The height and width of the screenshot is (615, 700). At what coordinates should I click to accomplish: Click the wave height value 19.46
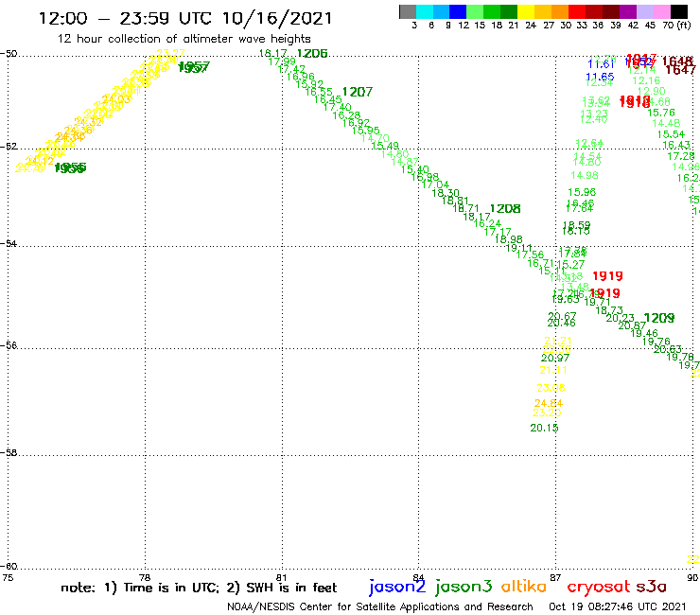point(644,333)
